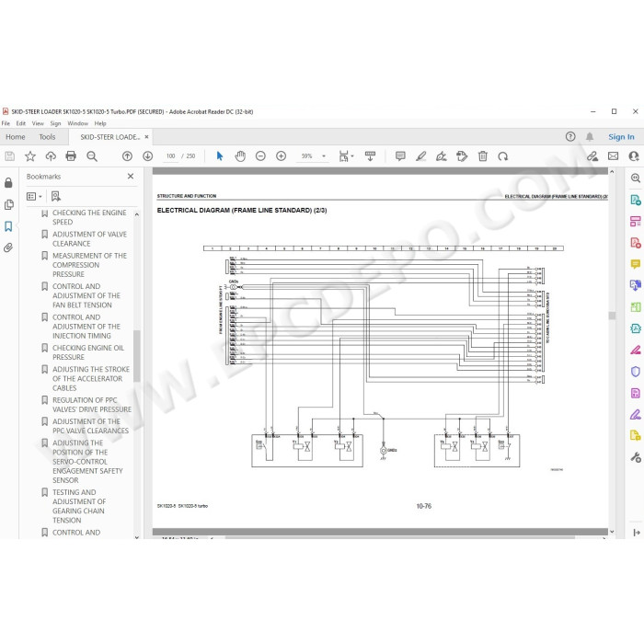Viewport: 644px width, 644px height.
Task: Find current bookmark icon
Action: [56, 196]
